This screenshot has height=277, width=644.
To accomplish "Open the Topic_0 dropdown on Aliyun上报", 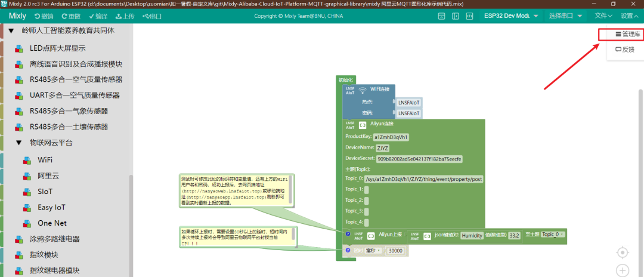I will point(553,234).
